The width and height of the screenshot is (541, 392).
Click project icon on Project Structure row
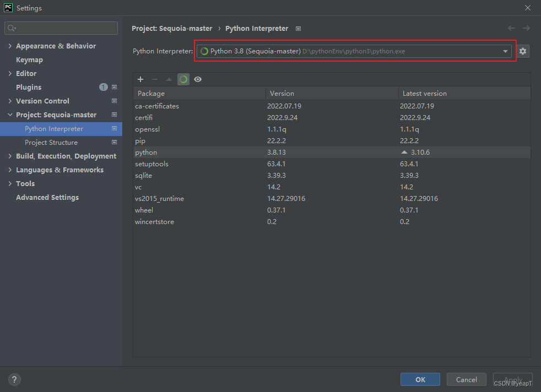coord(114,143)
